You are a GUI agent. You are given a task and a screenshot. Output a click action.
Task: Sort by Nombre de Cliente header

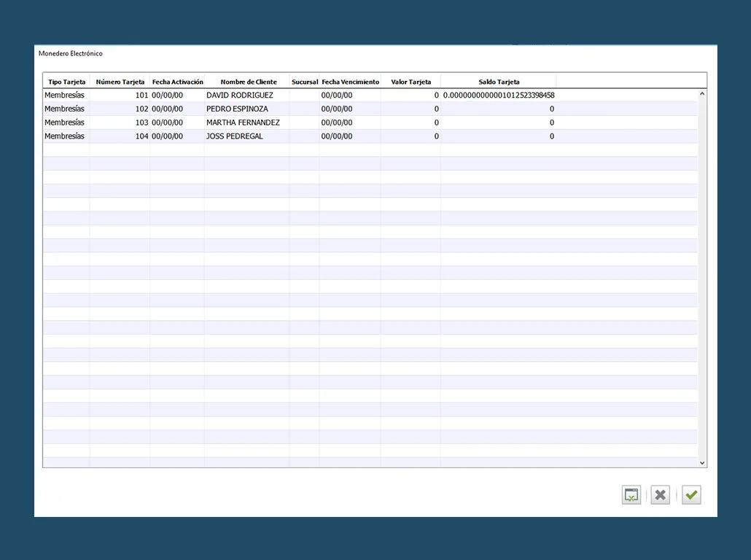(248, 82)
